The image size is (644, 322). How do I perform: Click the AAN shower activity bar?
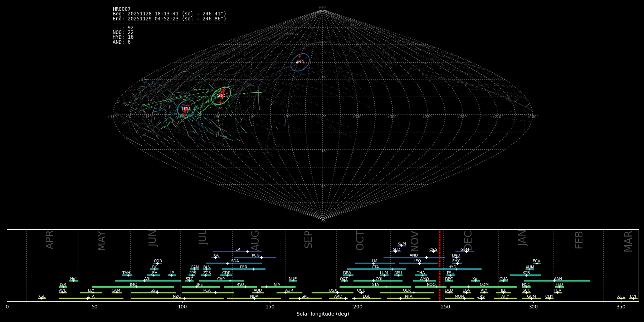(x=572, y=281)
